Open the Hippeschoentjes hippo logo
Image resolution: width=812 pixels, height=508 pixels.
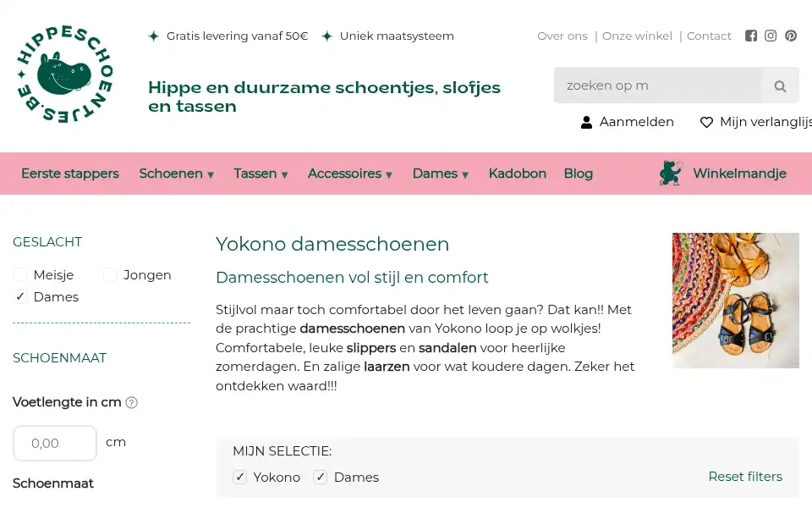pos(64,74)
